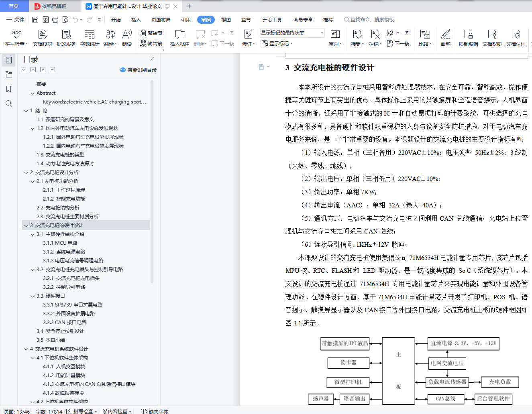Image resolution: width=532 pixels, height=414 pixels.
Task: Collapse the Abstract outline node
Action: tap(33, 93)
